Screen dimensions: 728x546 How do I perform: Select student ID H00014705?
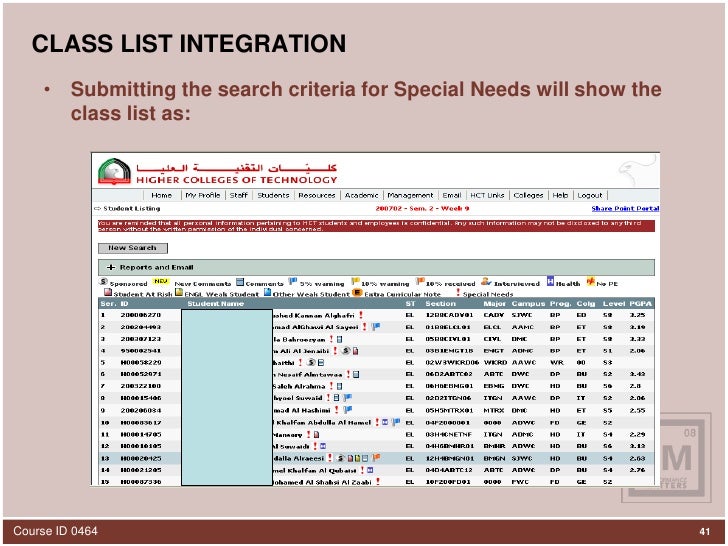click(141, 435)
